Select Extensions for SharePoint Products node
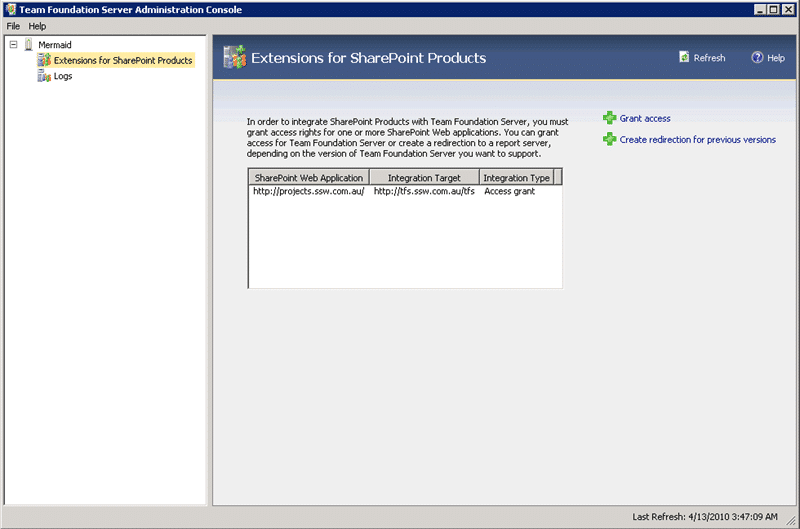Screen dimensions: 800x529 tap(123, 60)
